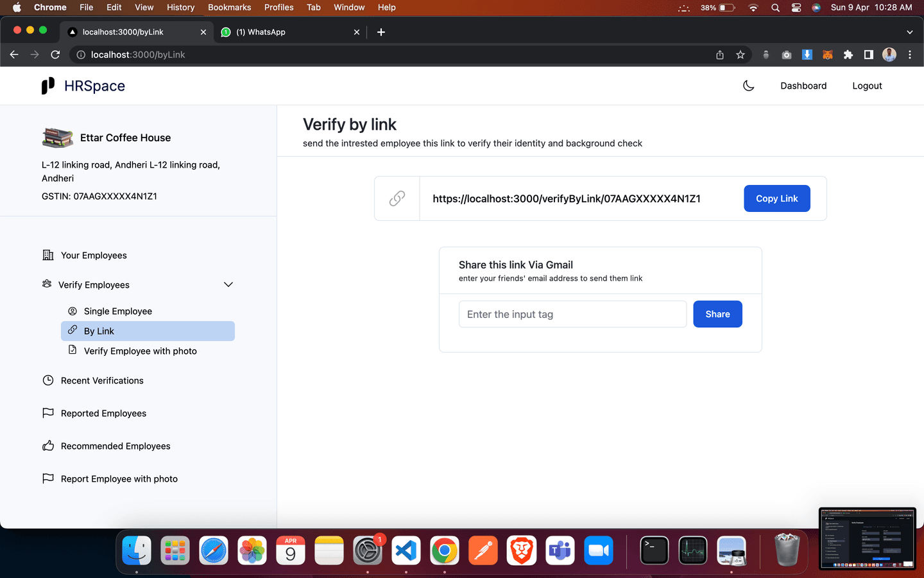Click the Verify Employee with photo document icon
The image size is (924, 578).
tap(73, 350)
